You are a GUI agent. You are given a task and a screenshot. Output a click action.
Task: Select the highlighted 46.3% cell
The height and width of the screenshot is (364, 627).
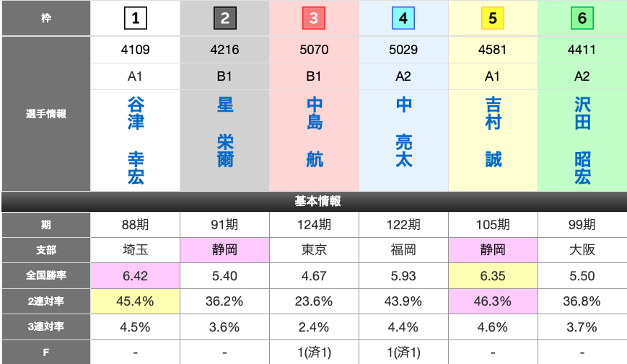(493, 301)
